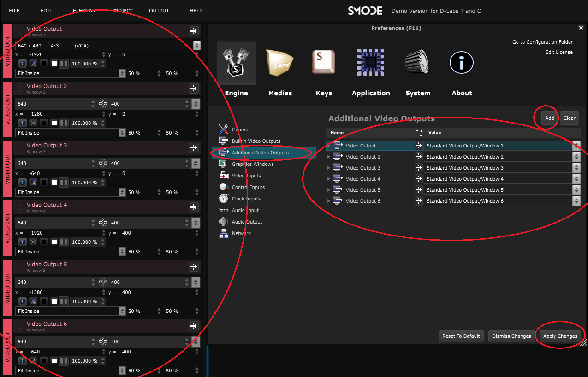This screenshot has width=588, height=377.
Task: Click the arrow icon on Video Output 3 panel header
Action: coord(193,148)
